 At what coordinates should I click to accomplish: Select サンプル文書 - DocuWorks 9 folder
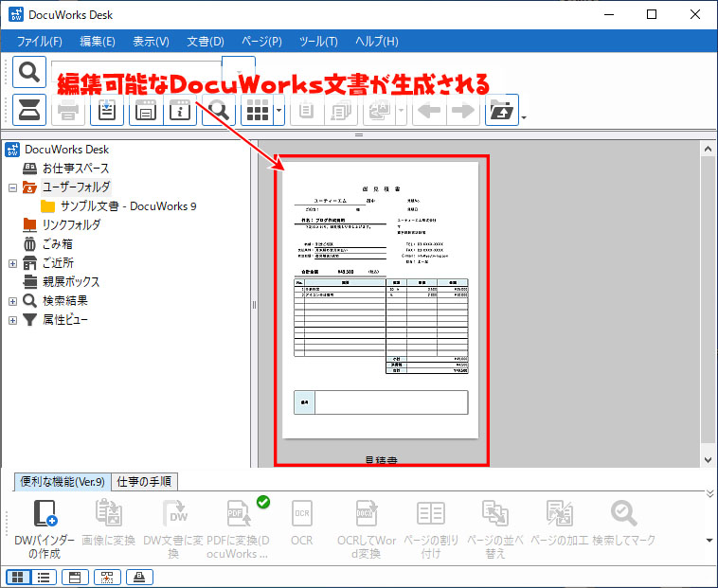click(129, 206)
